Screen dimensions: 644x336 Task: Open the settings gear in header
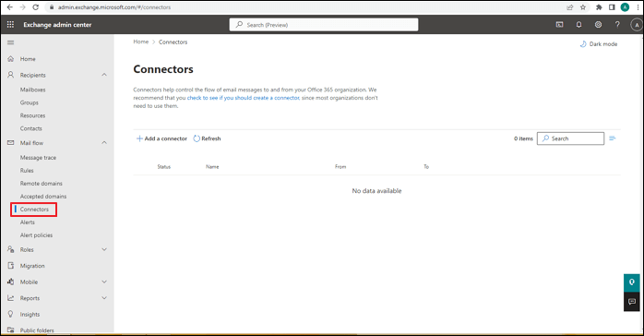click(598, 25)
